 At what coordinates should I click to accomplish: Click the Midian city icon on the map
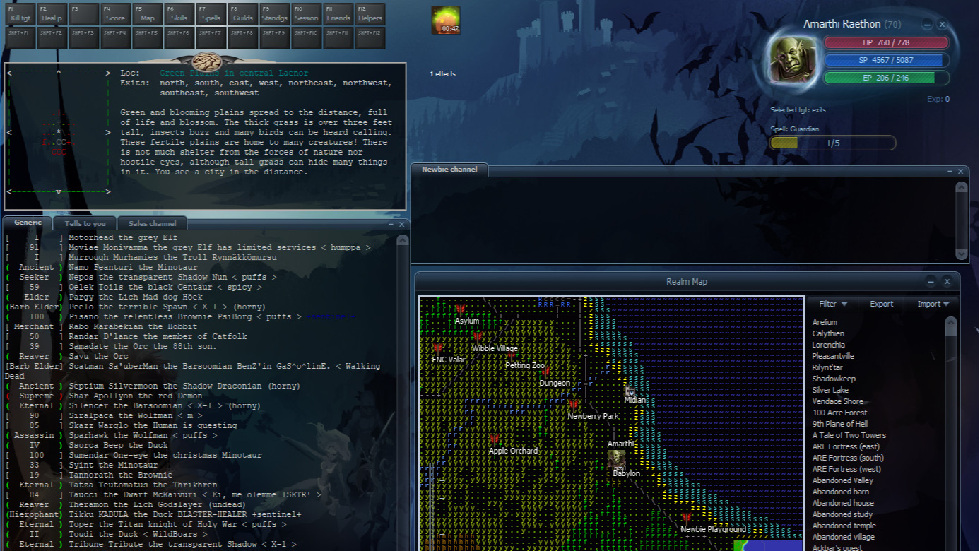(x=630, y=391)
